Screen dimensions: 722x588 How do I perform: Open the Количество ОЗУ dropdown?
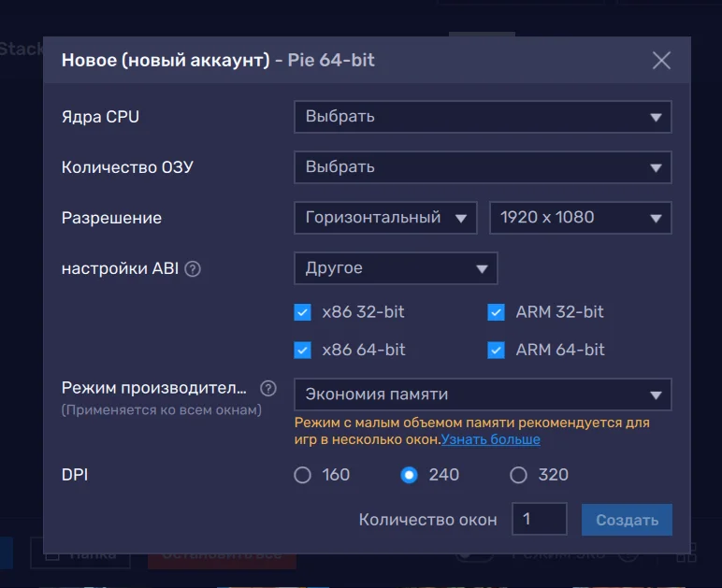[482, 167]
